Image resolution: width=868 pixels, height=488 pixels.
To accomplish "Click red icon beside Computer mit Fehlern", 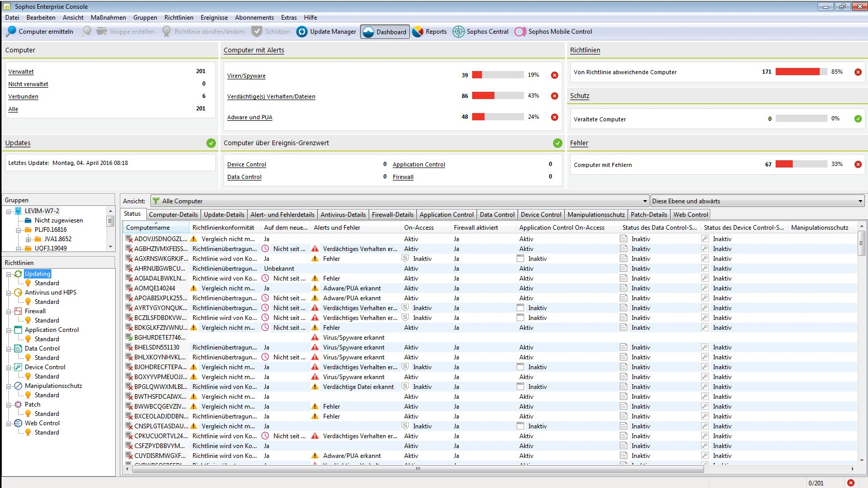I will coord(858,164).
